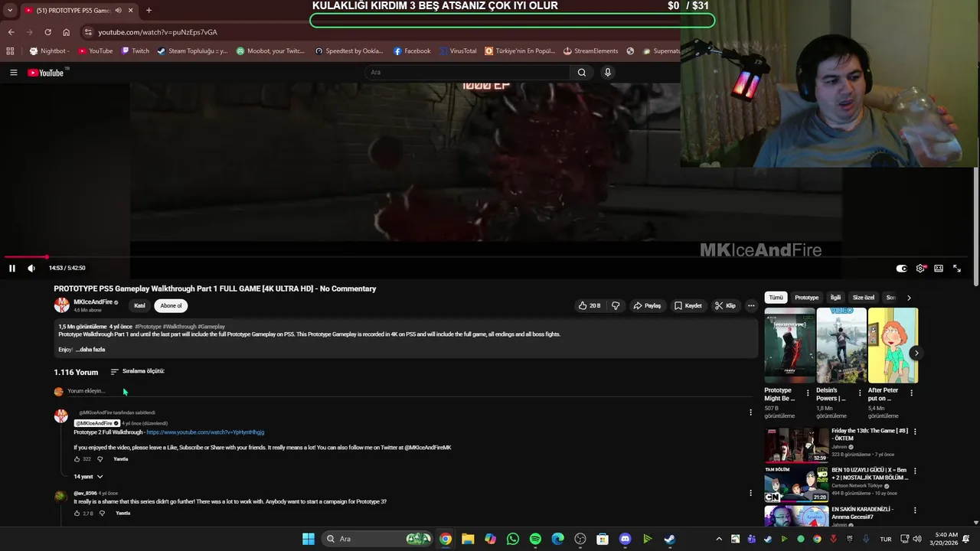The height and width of the screenshot is (551, 980).
Task: Open the Nightbot bookmark
Action: coord(50,51)
